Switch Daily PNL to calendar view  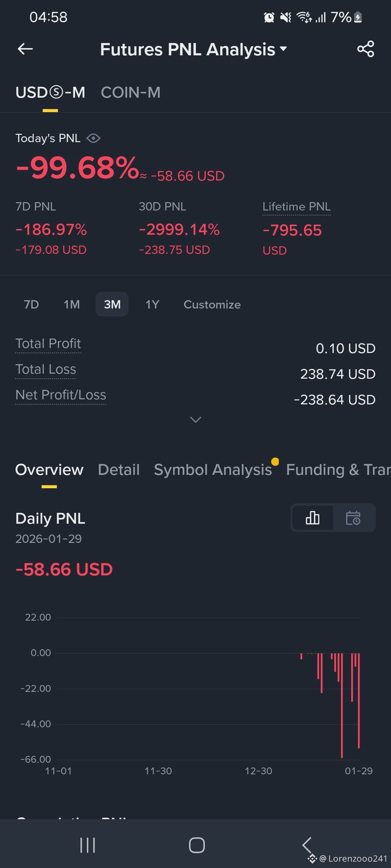pos(353,518)
